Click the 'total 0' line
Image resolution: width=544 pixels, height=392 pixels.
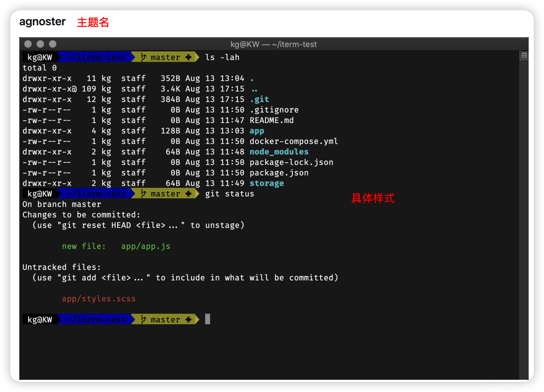point(40,68)
